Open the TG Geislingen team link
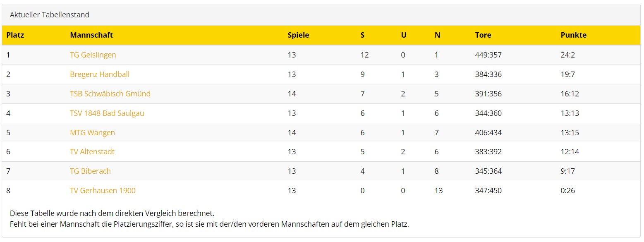The width and height of the screenshot is (644, 242). tap(93, 55)
